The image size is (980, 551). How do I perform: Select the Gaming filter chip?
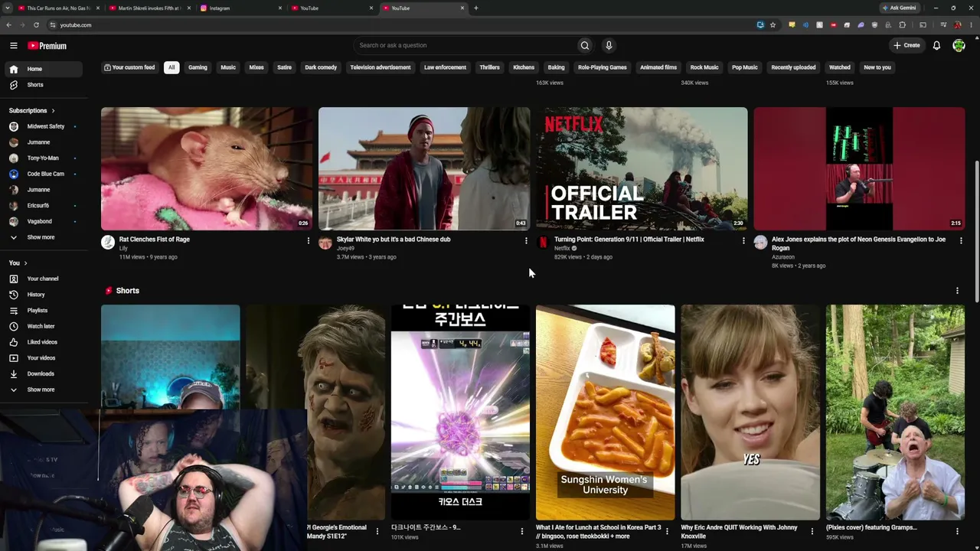tap(198, 67)
